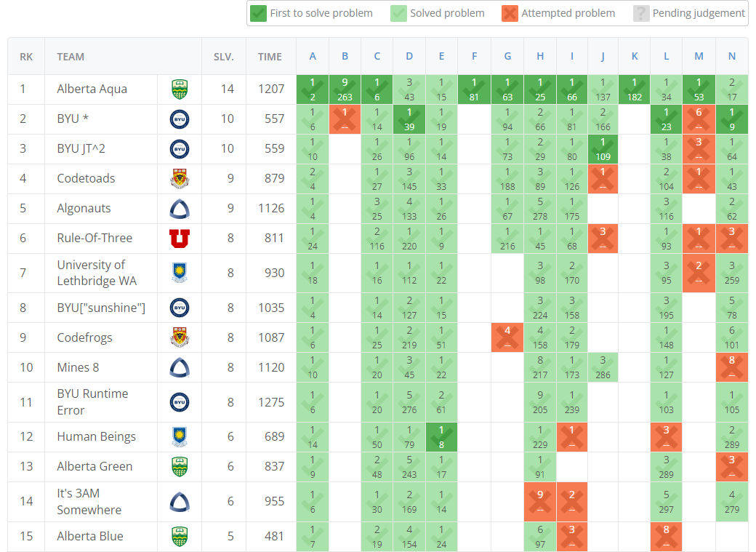This screenshot has height=552, width=756.
Task: Toggle the 'Pending judgement' legend filter
Action: (641, 12)
